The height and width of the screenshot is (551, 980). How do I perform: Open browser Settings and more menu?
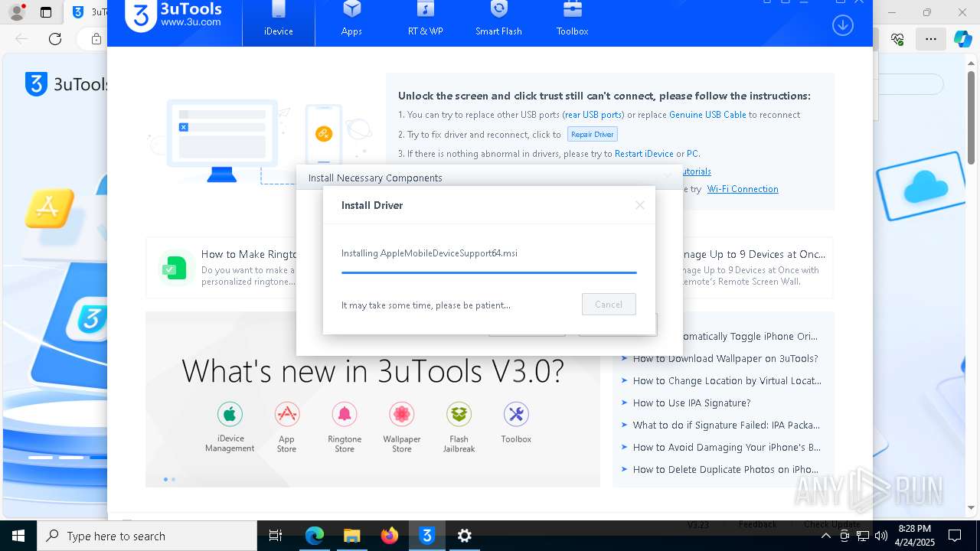coord(930,39)
